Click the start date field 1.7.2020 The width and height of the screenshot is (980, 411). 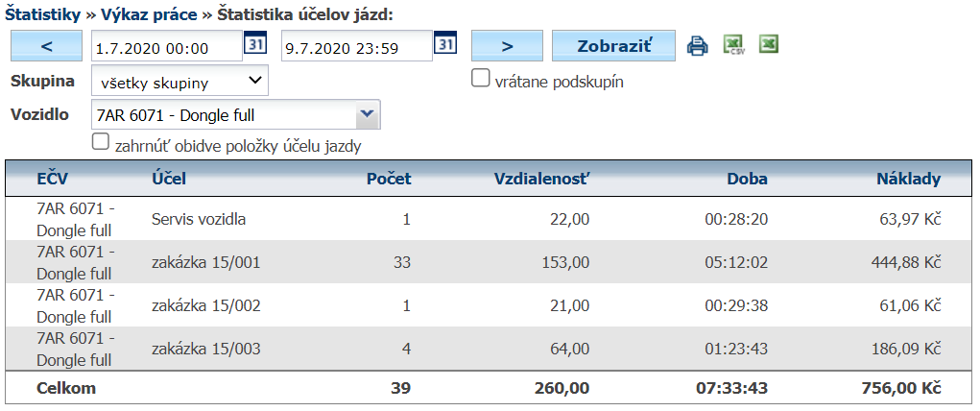click(x=165, y=46)
